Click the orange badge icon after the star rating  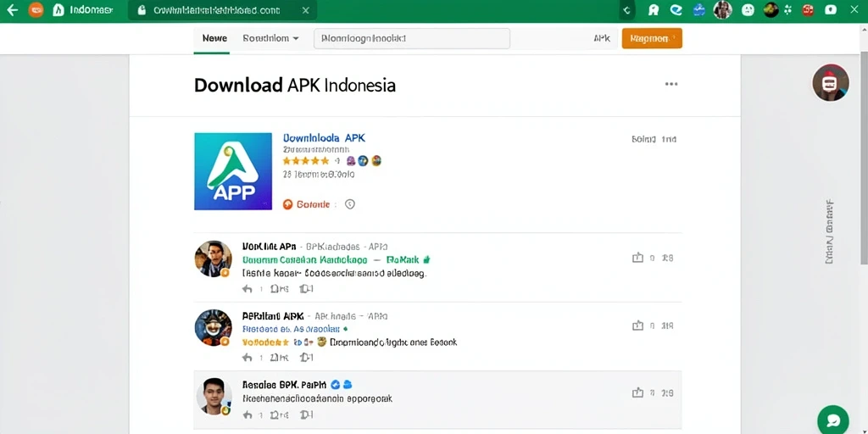[376, 161]
